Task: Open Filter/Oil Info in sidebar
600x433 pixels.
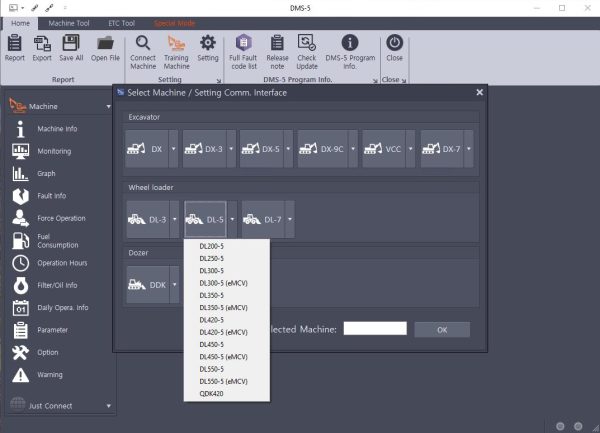Action: [x=57, y=285]
